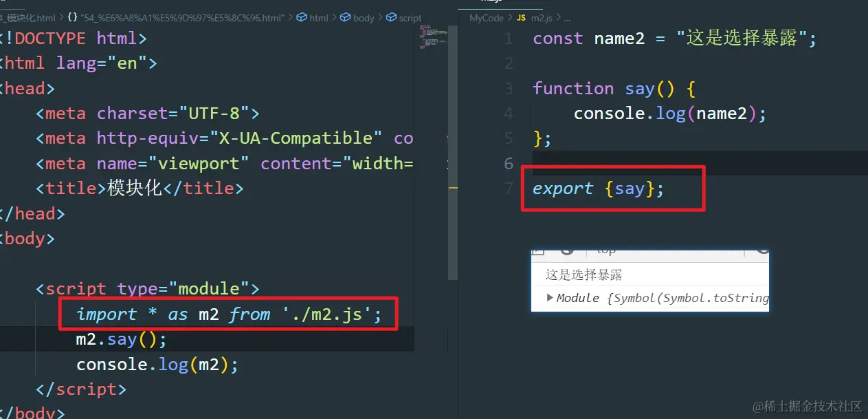Click line number 6 in m2.js gutter

tap(509, 163)
